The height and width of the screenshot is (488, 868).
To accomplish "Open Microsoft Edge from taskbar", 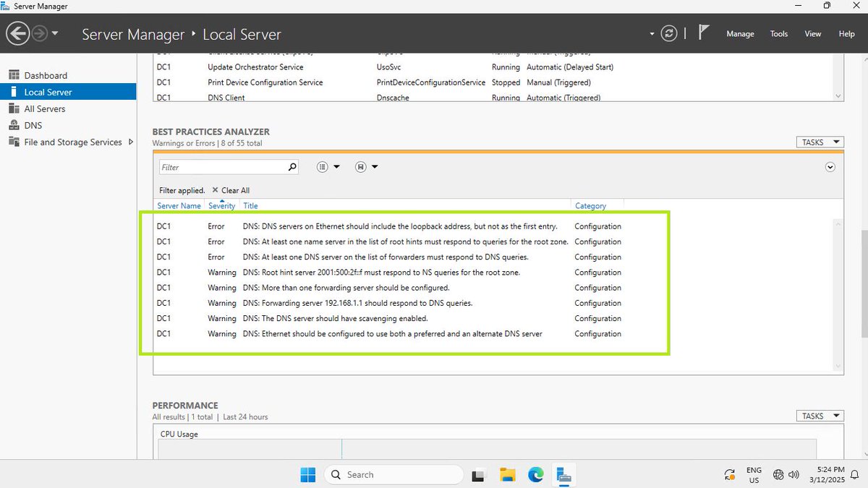I will [x=536, y=475].
